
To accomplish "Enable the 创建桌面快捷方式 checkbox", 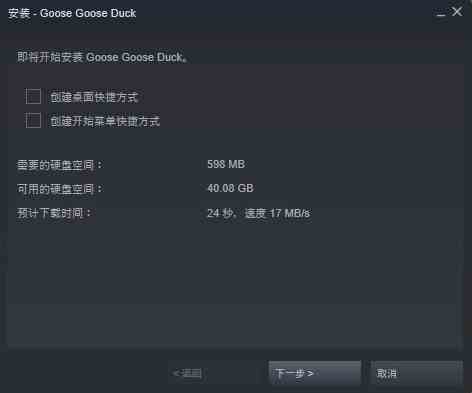I will click(x=33, y=96).
